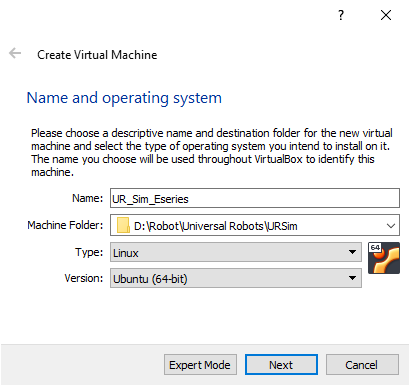Open the Version dropdown arrow next to Ubuntu

pos(352,278)
